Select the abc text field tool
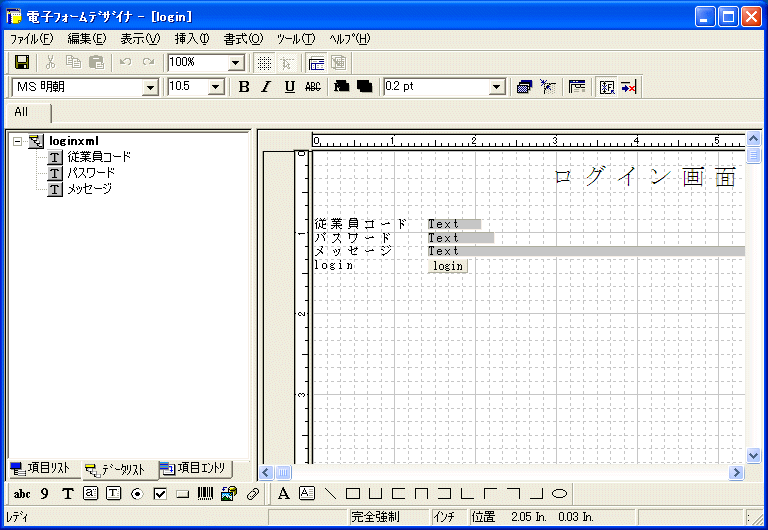This screenshot has width=768, height=530. point(22,494)
